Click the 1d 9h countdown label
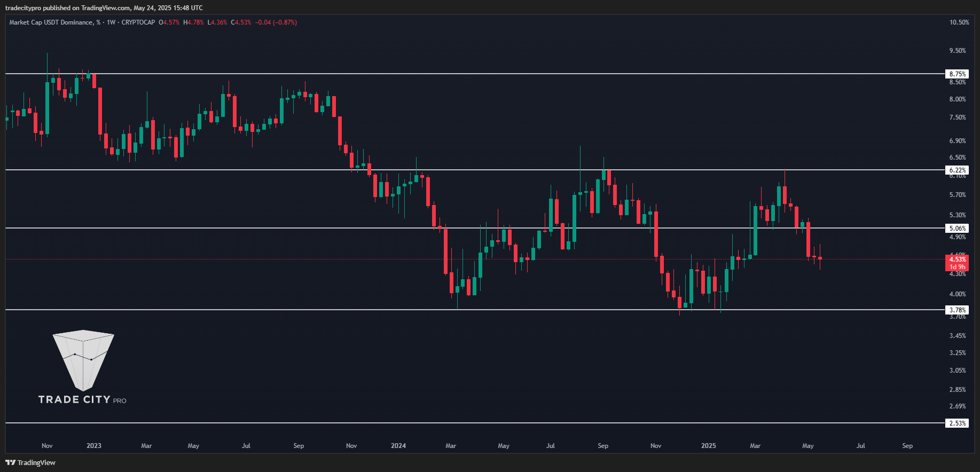 click(x=957, y=267)
